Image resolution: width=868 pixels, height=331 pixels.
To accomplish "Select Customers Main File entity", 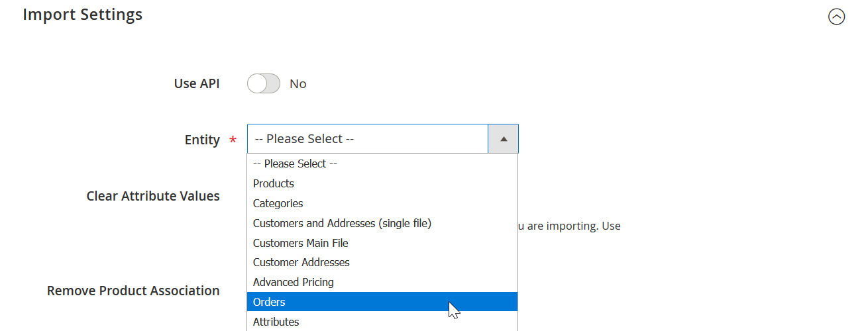I will click(382, 243).
